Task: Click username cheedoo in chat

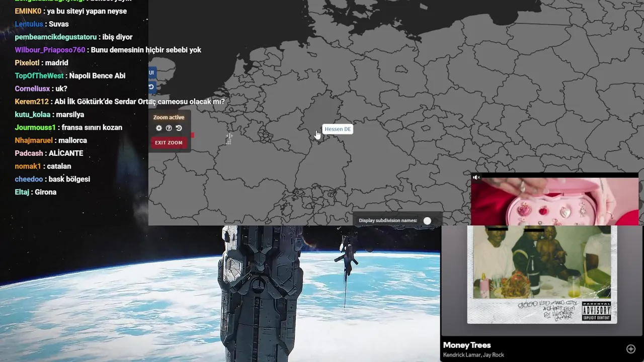Action: (29, 179)
